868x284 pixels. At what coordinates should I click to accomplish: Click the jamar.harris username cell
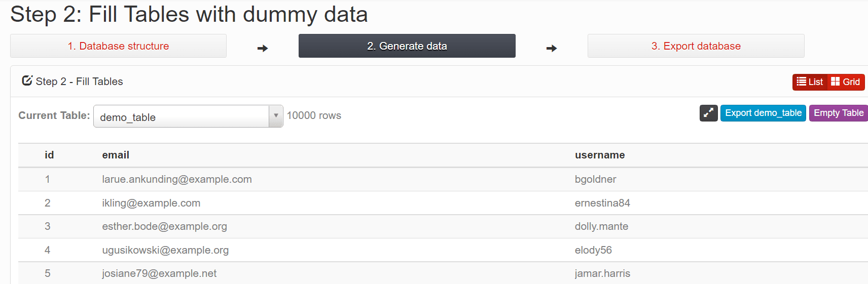pos(602,273)
